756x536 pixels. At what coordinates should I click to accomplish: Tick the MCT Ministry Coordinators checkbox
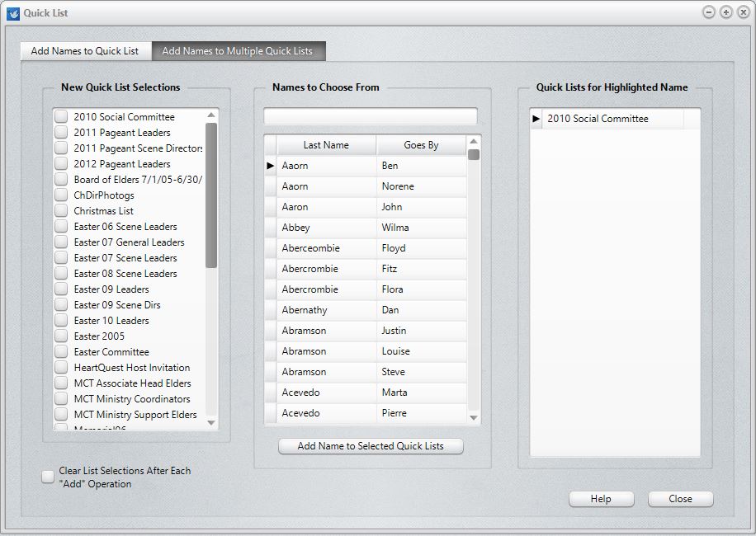coord(61,399)
